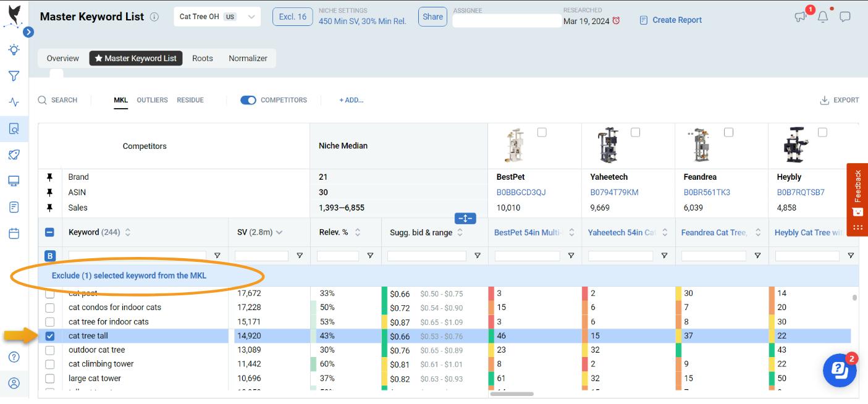Sort by the Relev. % column arrows
Viewport: 868px width, 404px height.
[x=358, y=233]
